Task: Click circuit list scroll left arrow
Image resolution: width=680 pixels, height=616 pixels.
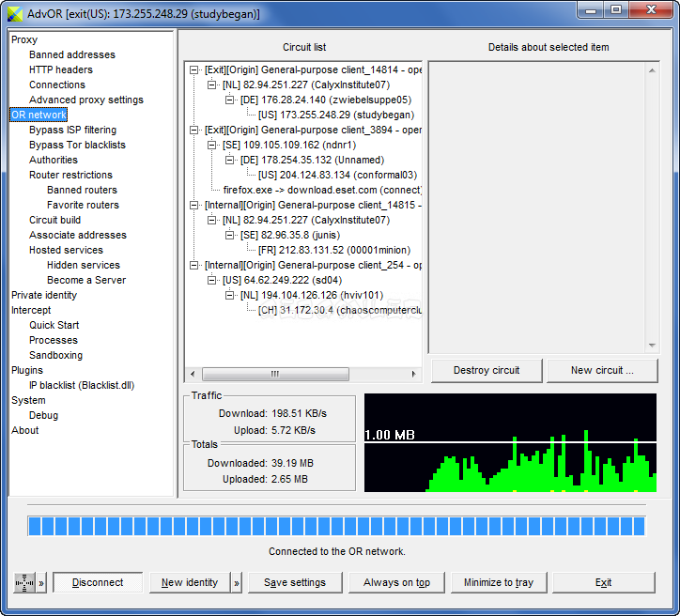Action: pos(193,374)
